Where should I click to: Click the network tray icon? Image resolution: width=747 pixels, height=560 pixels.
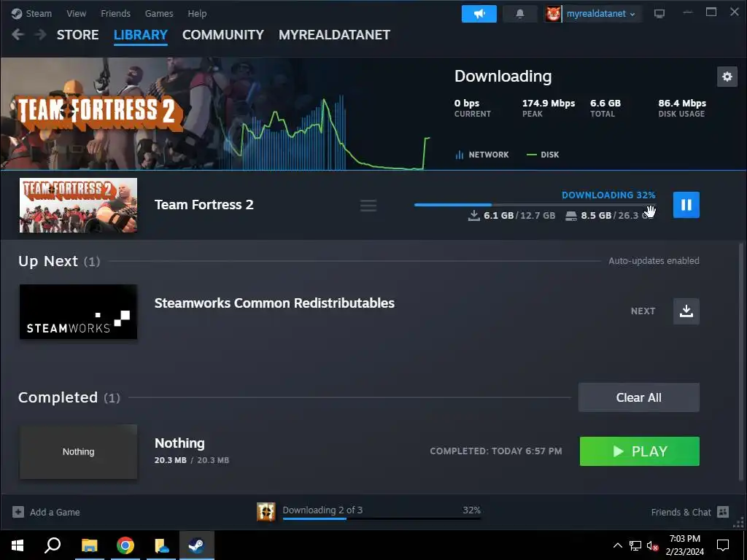point(635,545)
